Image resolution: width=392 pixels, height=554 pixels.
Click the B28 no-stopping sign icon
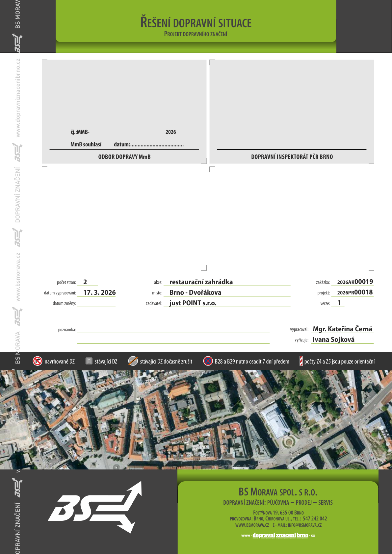pos(208,361)
